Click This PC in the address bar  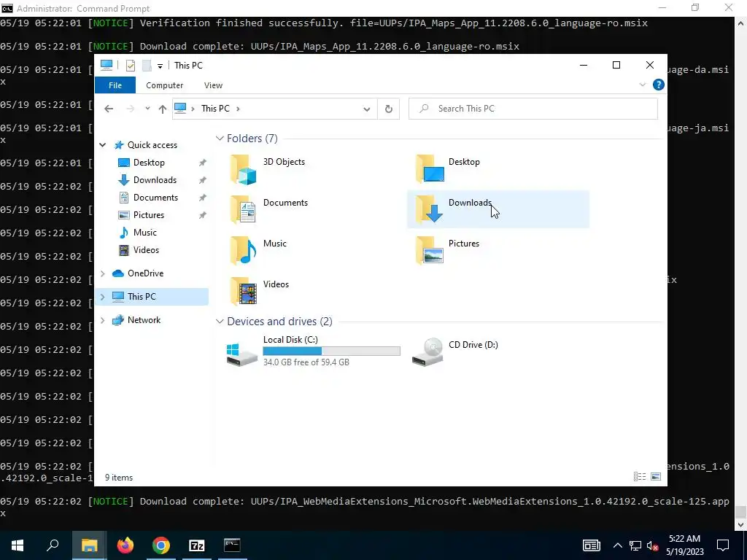coord(215,109)
